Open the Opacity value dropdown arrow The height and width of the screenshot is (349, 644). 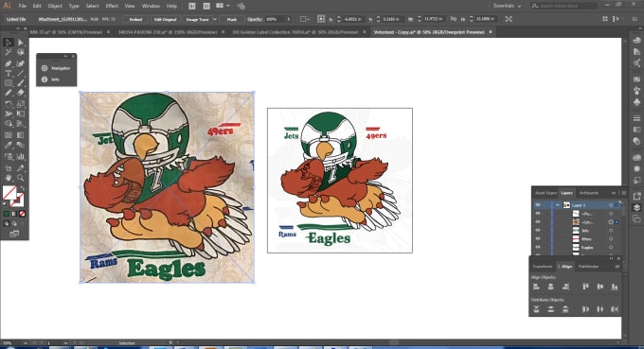(288, 19)
